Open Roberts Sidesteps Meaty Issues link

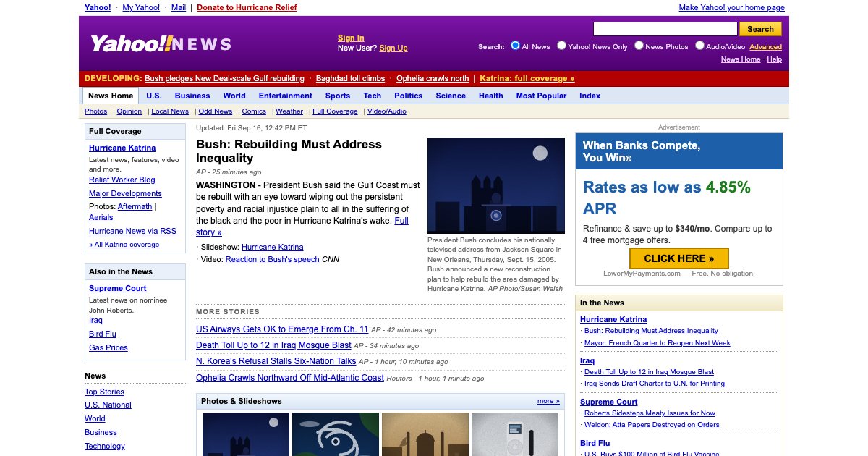650,413
